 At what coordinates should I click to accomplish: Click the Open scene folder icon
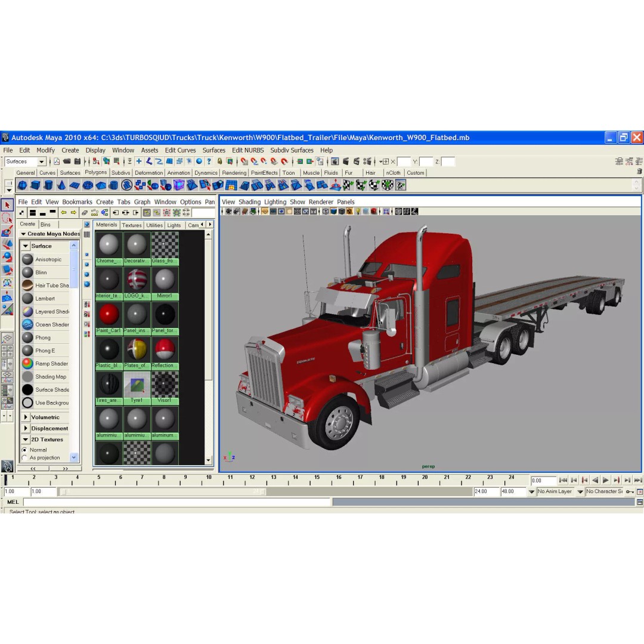pyautogui.click(x=67, y=162)
